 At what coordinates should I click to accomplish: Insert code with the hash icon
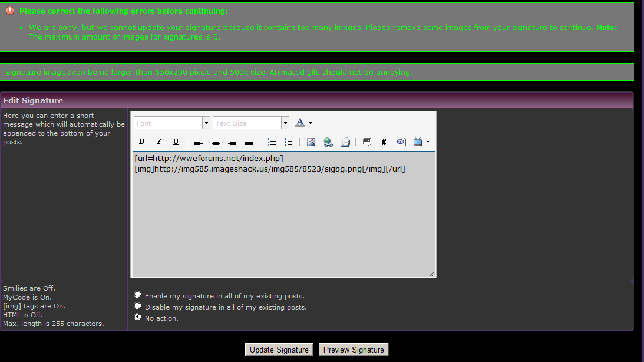click(x=384, y=141)
